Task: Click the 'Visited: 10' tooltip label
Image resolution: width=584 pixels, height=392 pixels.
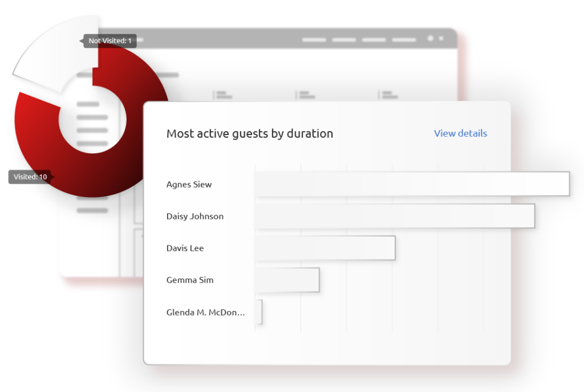Action: pos(31,177)
